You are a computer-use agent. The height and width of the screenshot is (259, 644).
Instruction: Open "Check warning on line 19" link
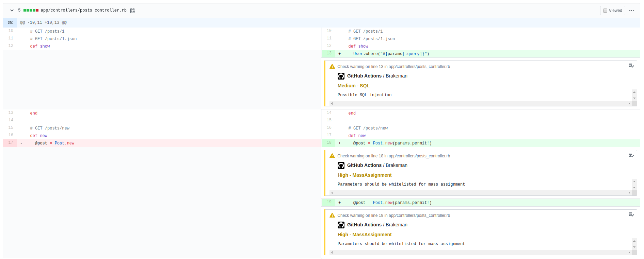click(393, 215)
